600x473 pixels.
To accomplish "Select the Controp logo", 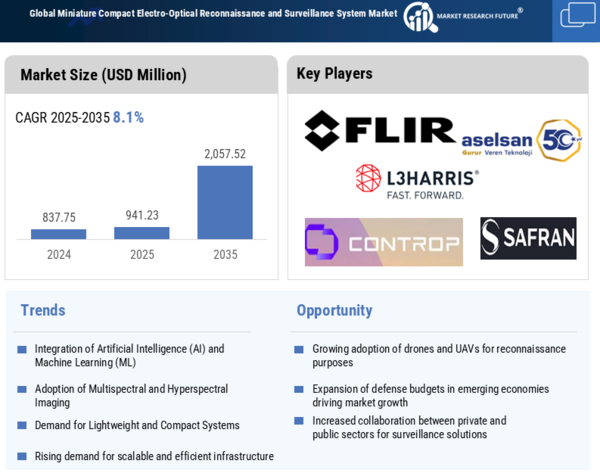I will pos(383,242).
